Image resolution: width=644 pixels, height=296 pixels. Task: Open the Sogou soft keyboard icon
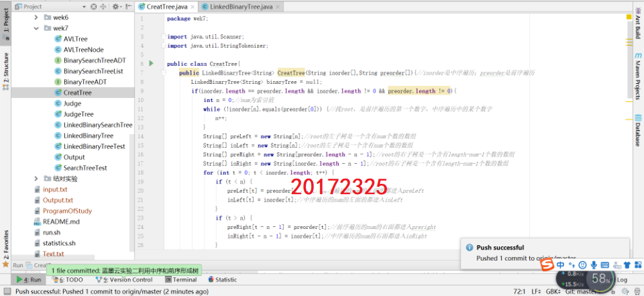[x=605, y=265]
